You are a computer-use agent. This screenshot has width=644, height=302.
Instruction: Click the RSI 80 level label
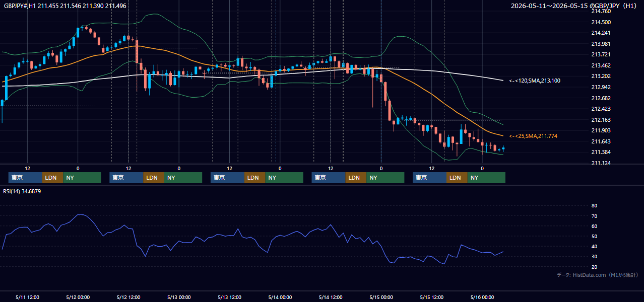pos(594,206)
